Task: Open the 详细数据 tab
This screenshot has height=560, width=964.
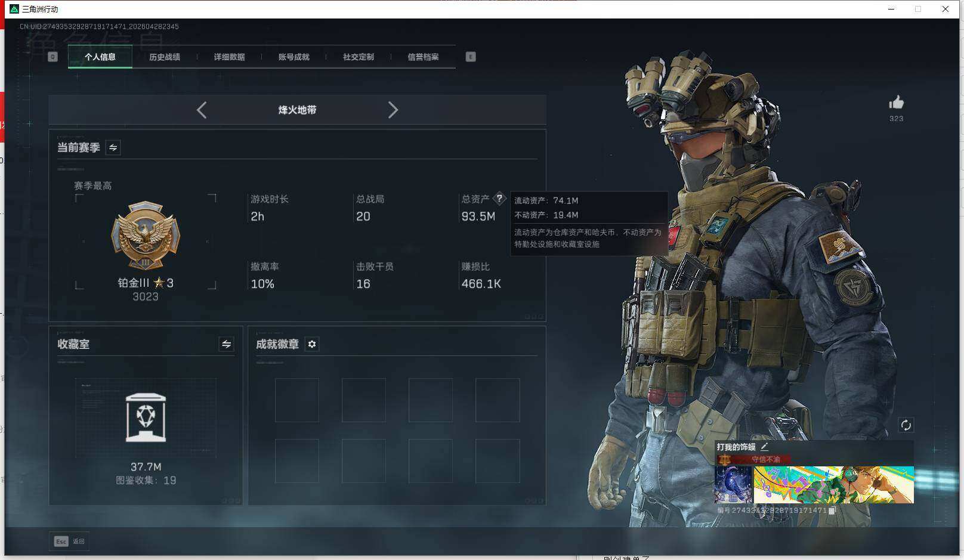Action: [230, 57]
